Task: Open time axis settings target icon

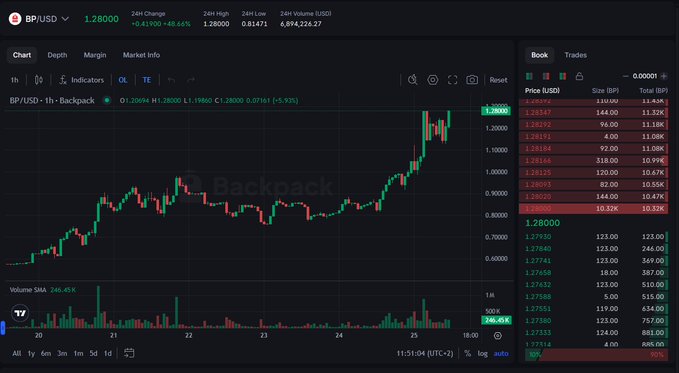Action: tap(498, 336)
